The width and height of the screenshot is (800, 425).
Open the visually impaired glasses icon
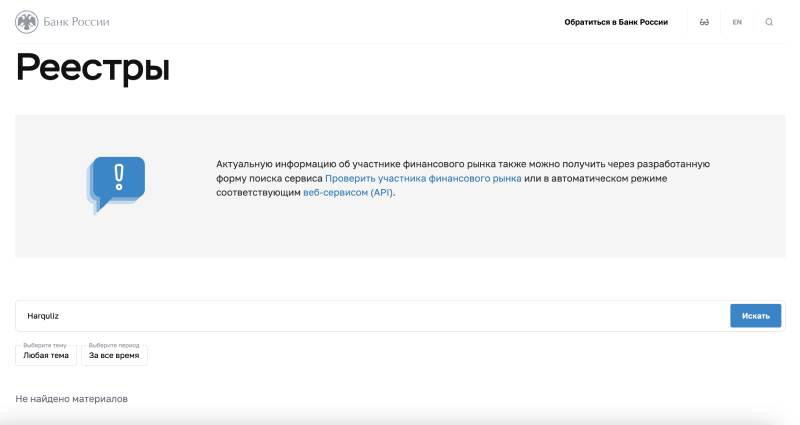[704, 22]
